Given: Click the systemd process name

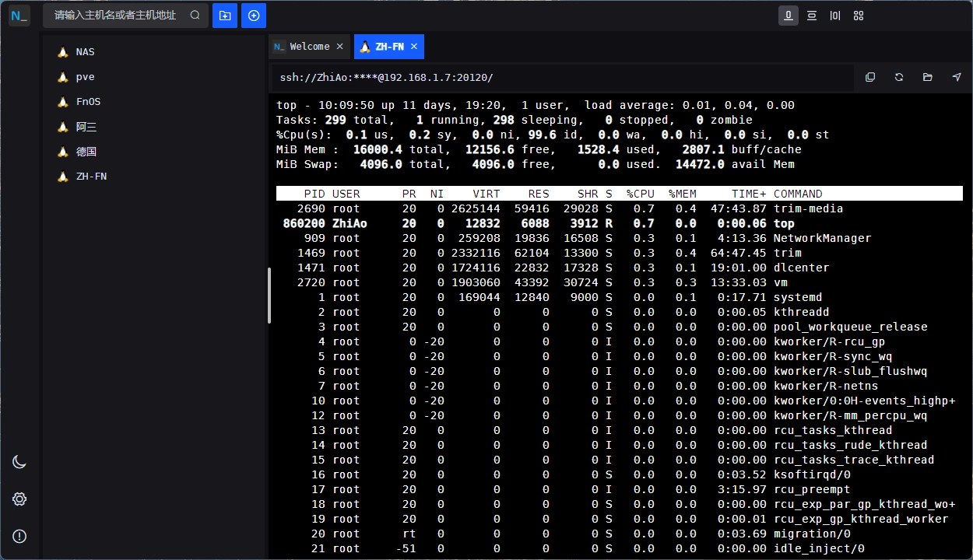Looking at the screenshot, I should (x=798, y=297).
